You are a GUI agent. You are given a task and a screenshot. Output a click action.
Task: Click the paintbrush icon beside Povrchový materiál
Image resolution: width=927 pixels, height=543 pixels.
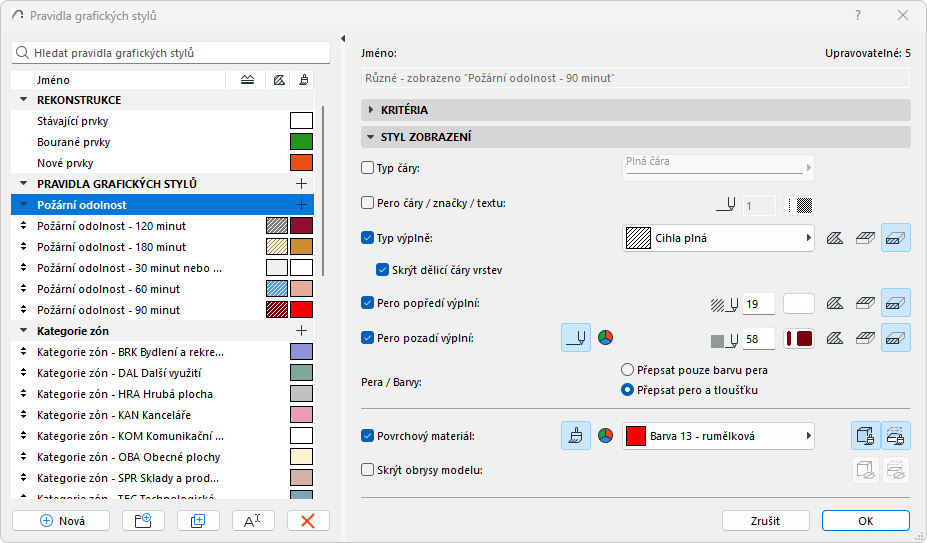575,436
